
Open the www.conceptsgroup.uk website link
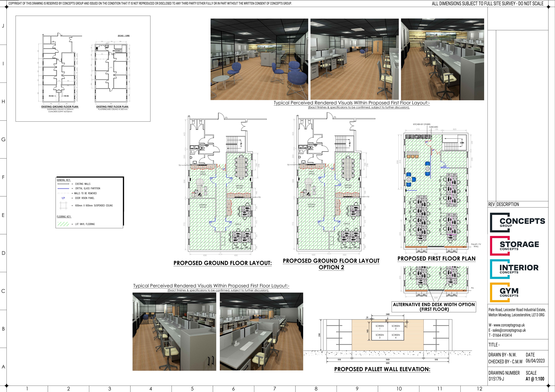[509, 325]
